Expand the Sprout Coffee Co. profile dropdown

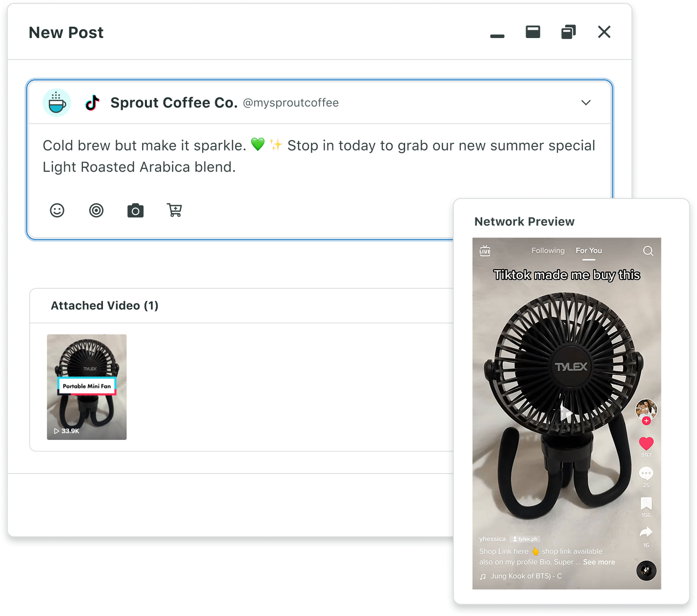(586, 102)
